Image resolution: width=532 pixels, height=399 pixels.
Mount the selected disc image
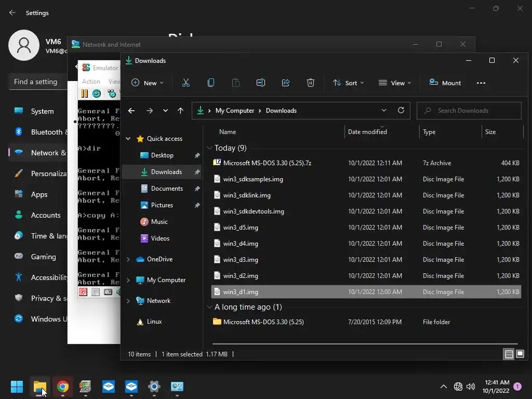(x=445, y=83)
